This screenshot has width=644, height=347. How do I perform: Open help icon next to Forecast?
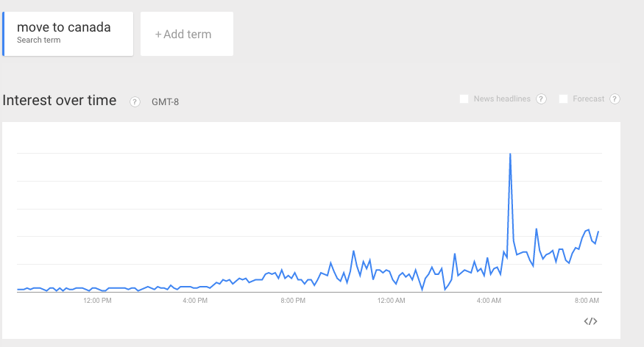click(x=615, y=99)
